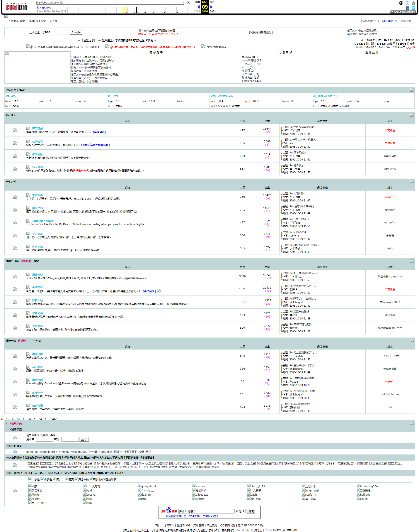Image resolution: width=419 pixels, height=532 pixels.
Task: Click the Baidu logo
Action: pyautogui.click(x=169, y=510)
